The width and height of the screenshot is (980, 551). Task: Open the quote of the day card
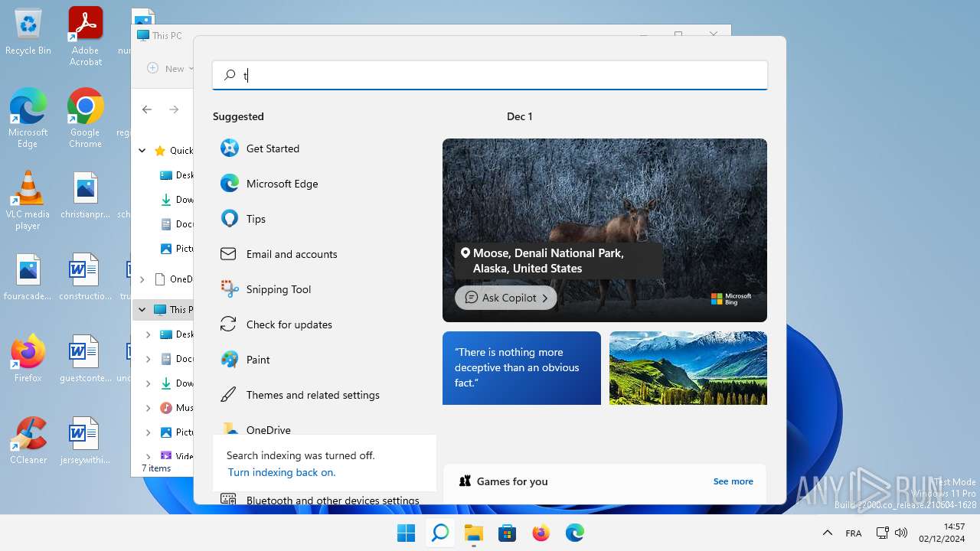521,368
